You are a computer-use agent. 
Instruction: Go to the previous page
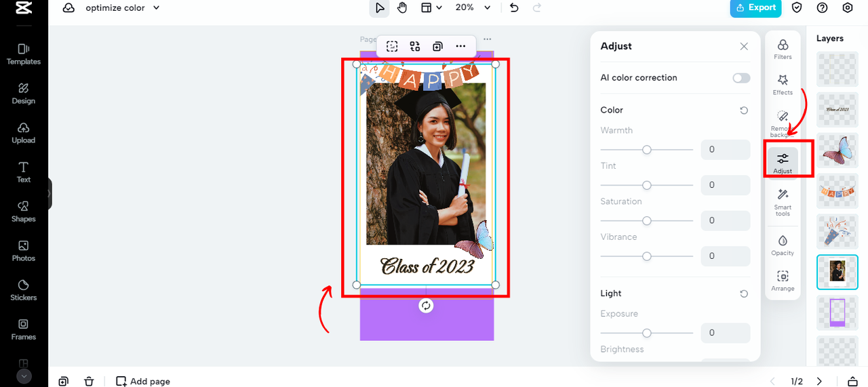click(772, 381)
